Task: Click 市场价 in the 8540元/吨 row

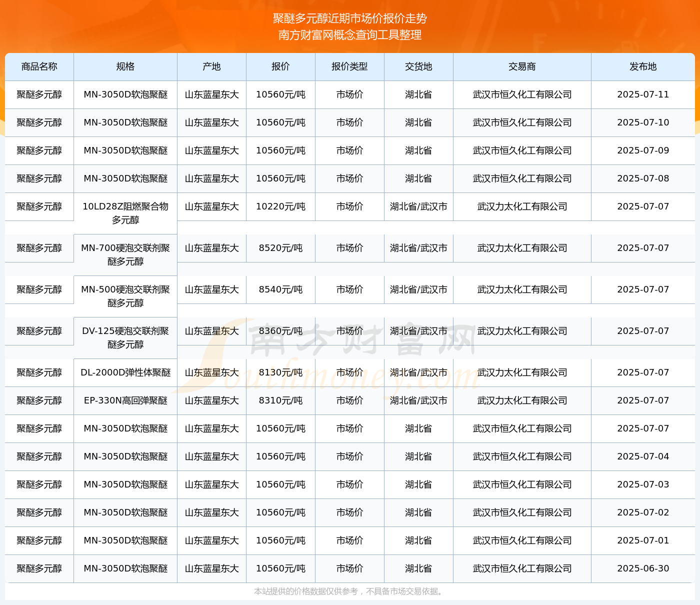Action: point(350,289)
